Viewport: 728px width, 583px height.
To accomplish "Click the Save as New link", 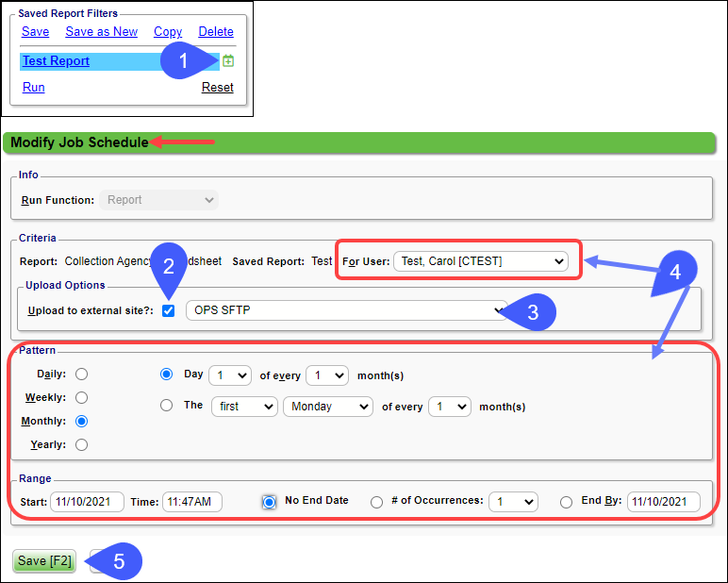I will (x=101, y=31).
